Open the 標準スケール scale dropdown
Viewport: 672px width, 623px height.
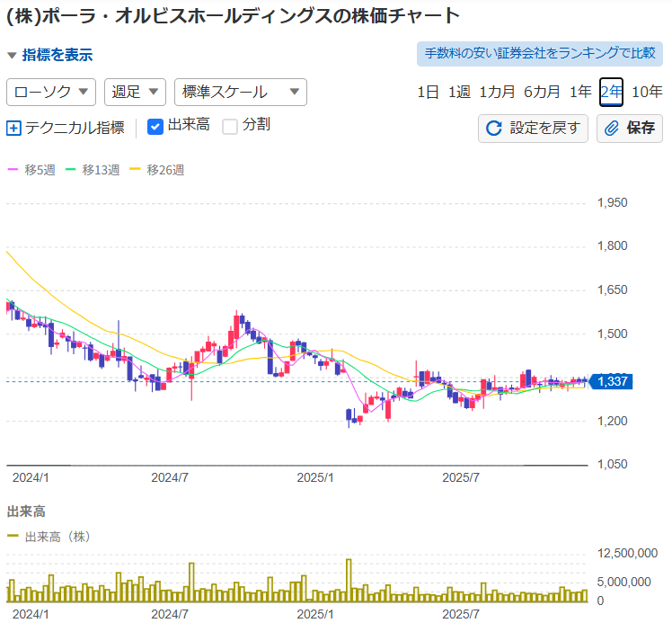pyautogui.click(x=240, y=92)
